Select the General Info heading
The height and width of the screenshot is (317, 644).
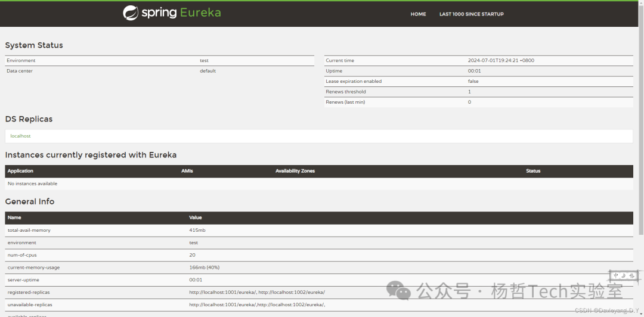[x=30, y=201]
